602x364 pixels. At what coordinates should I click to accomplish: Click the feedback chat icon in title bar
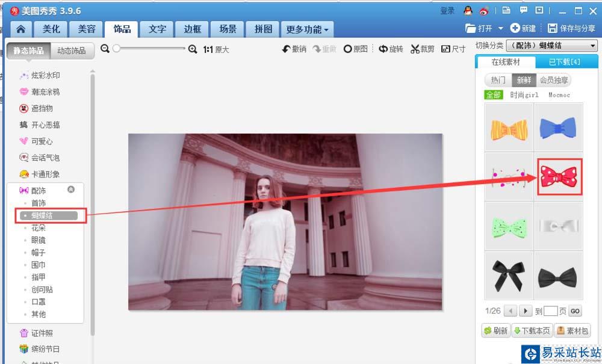[x=523, y=10]
